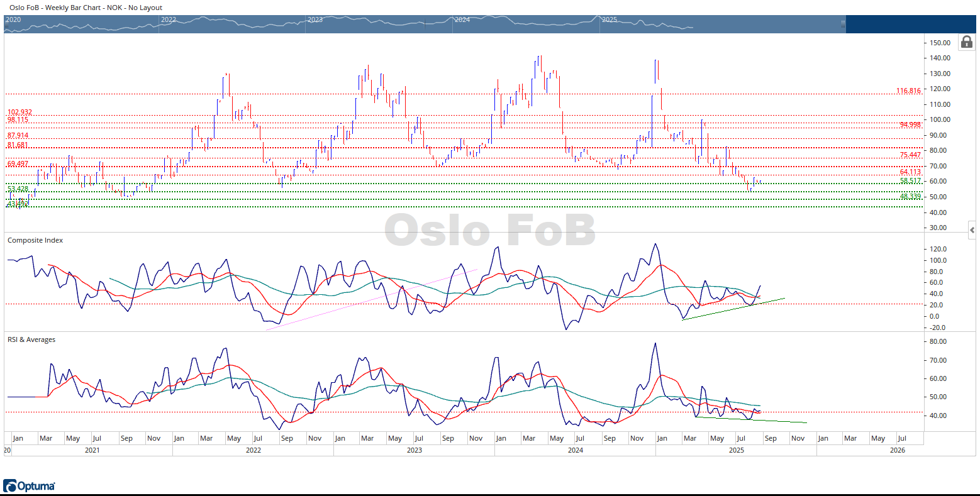The width and height of the screenshot is (980, 496).
Task: Click the 2020 label in overview strip
Action: tap(13, 19)
